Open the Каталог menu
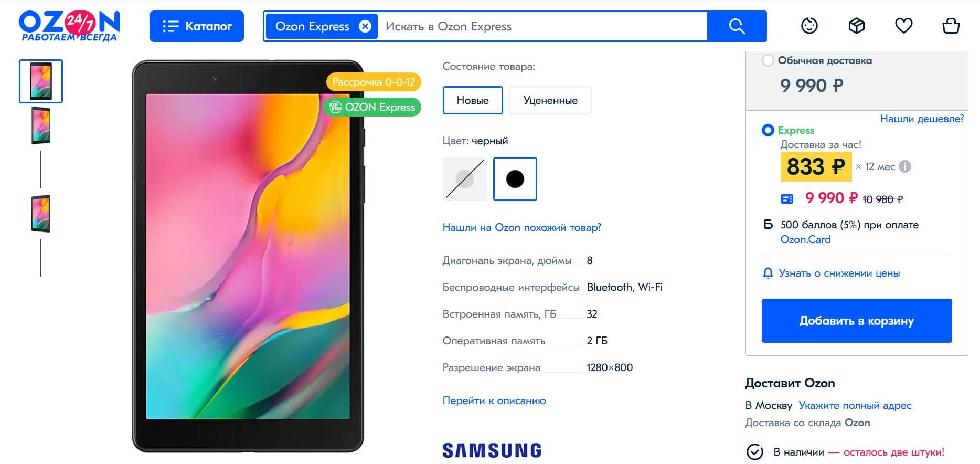The image size is (980, 464). tap(197, 26)
